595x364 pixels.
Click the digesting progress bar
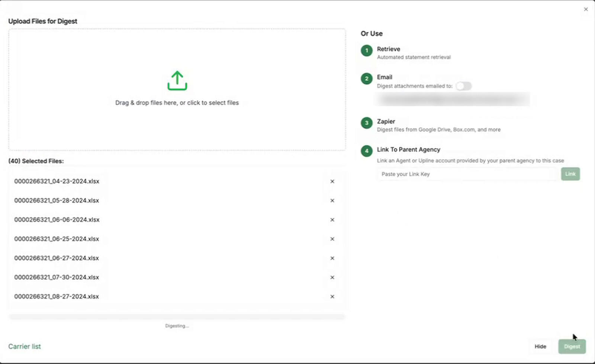[x=177, y=317]
